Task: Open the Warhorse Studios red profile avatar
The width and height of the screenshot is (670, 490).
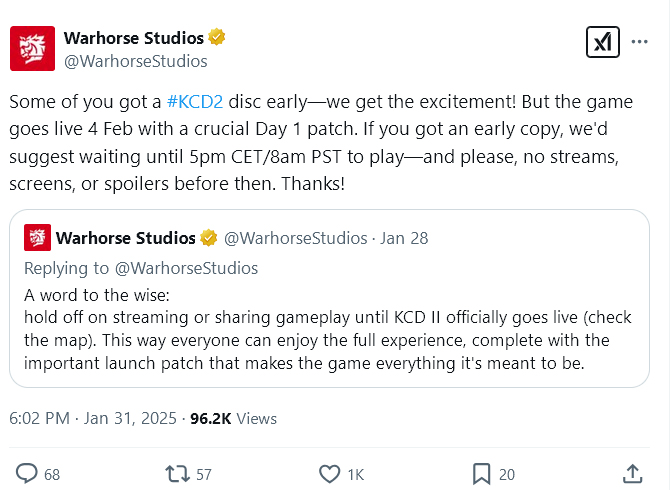Action: (32, 48)
